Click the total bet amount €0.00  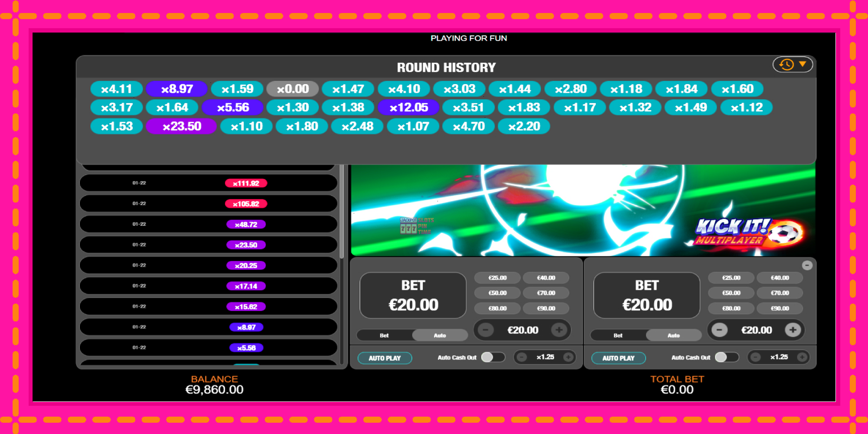677,390
